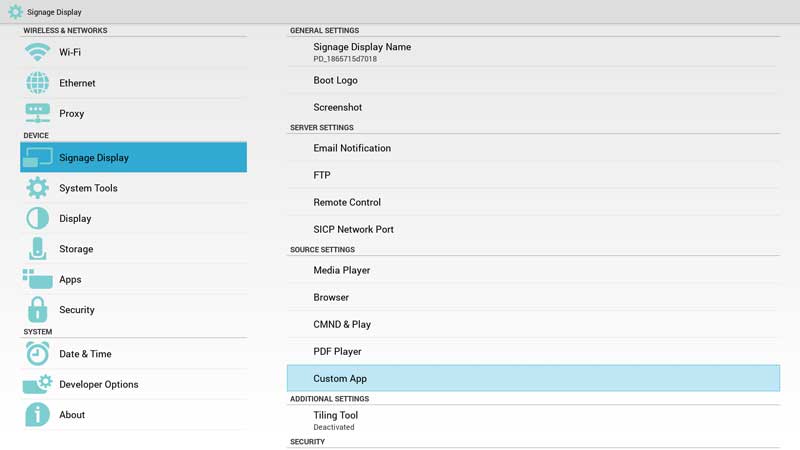Open the Wi-Fi wave icon
The image size is (800, 450).
[x=37, y=52]
